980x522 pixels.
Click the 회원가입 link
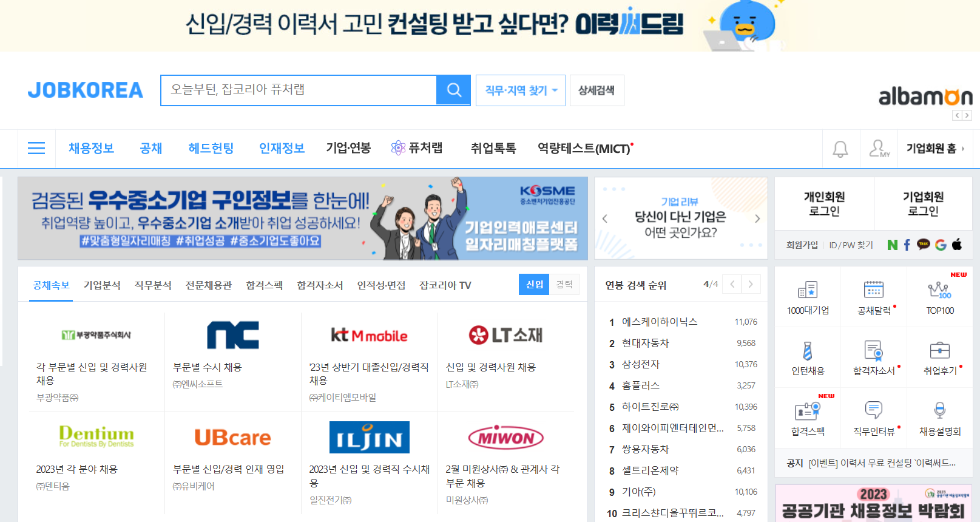(x=802, y=245)
